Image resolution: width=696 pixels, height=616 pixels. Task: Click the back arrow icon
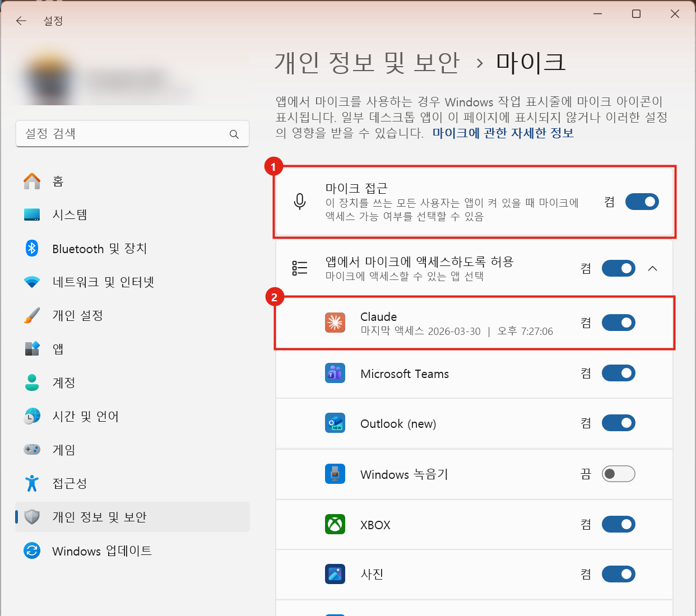[21, 21]
